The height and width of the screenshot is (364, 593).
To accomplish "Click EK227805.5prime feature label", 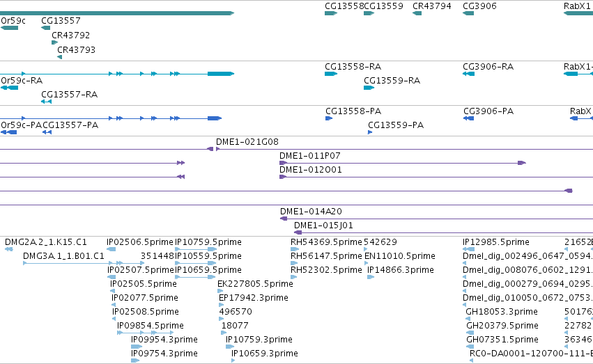I will (x=255, y=284).
